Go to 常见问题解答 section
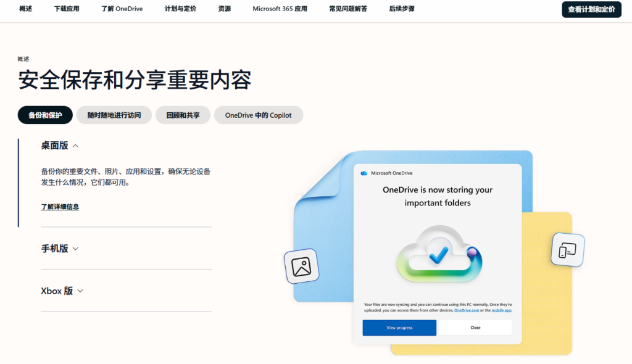 [x=348, y=9]
